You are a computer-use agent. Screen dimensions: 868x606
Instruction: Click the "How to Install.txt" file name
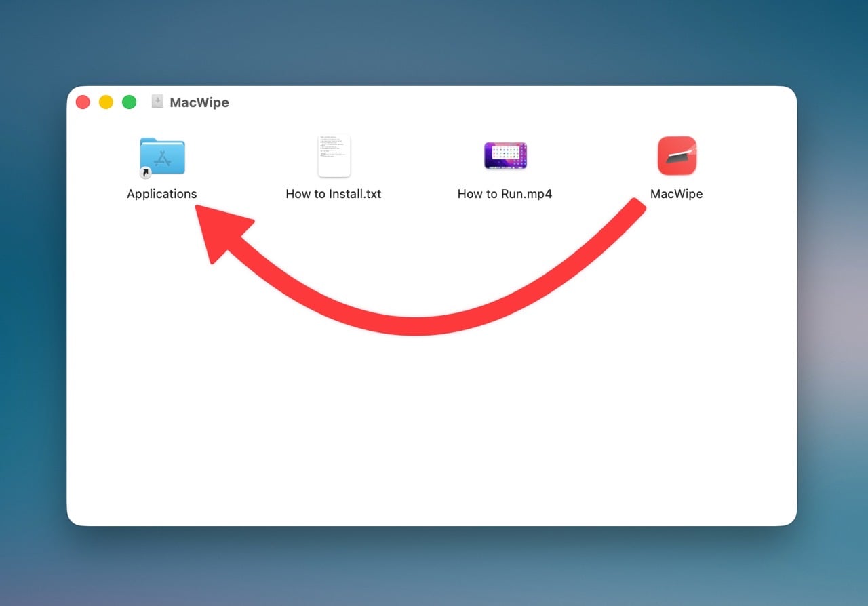[x=334, y=194]
